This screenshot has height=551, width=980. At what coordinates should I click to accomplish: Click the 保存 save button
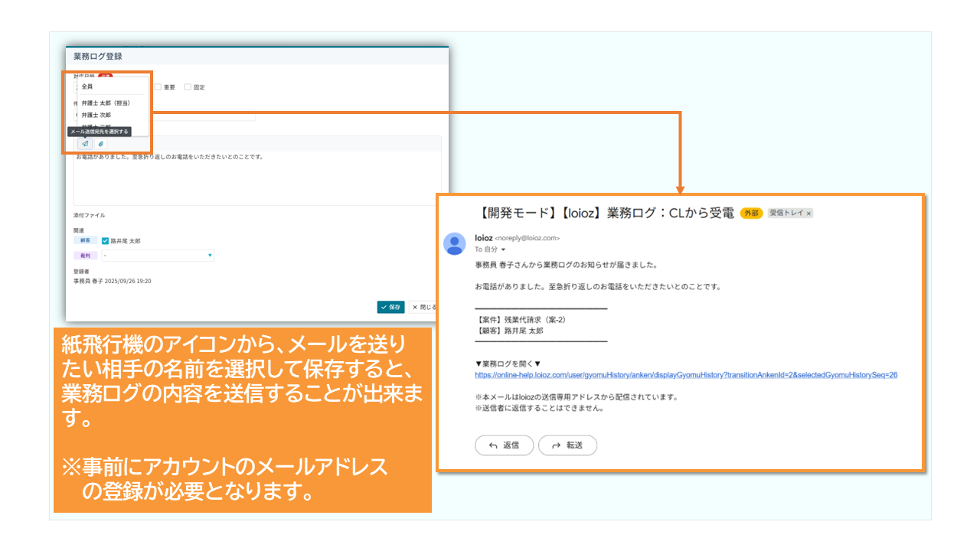pyautogui.click(x=390, y=307)
